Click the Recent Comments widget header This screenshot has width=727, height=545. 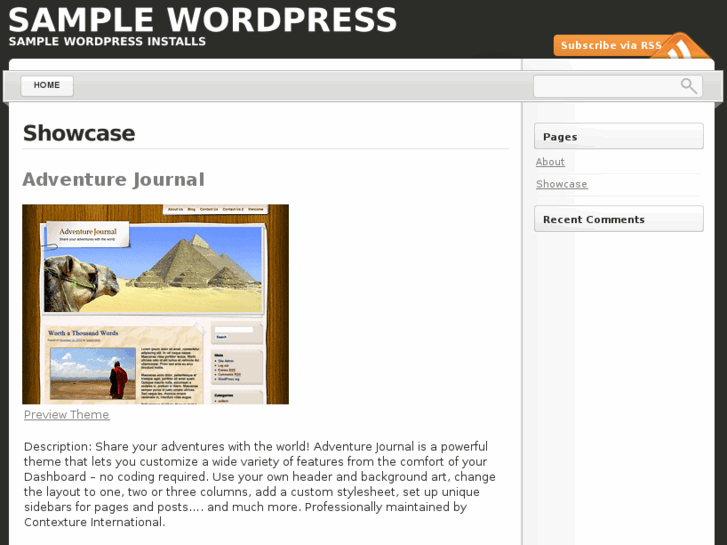619,219
